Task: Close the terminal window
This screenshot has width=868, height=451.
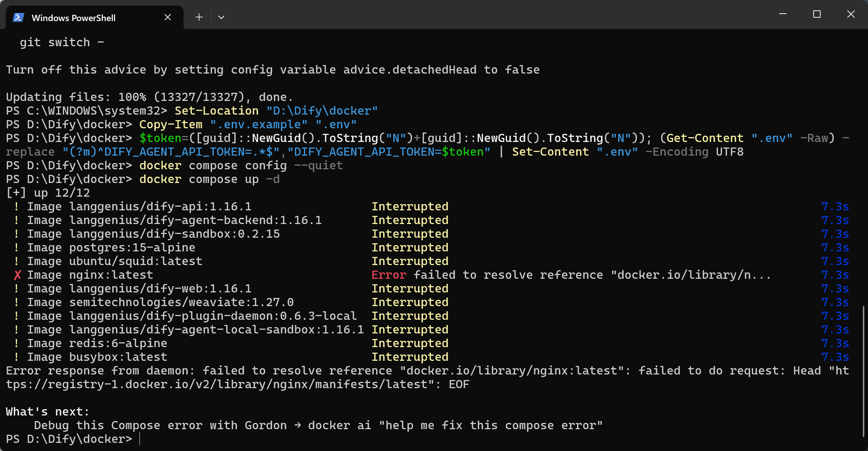Action: tap(851, 14)
